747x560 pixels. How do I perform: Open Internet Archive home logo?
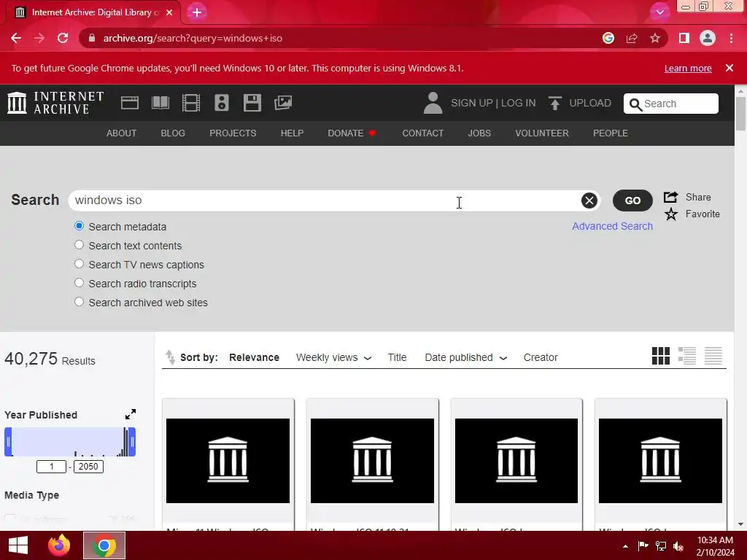[x=55, y=103]
